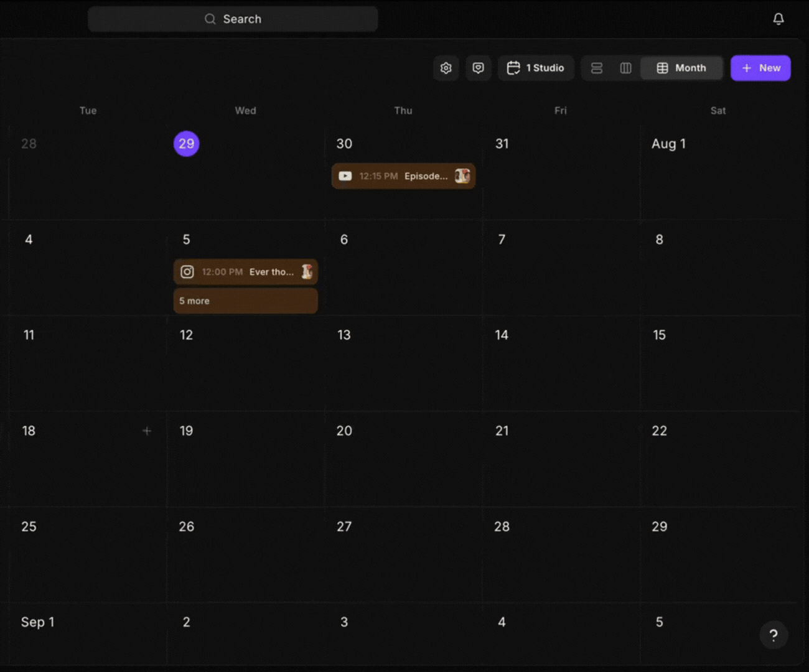Select date 11

29,335
